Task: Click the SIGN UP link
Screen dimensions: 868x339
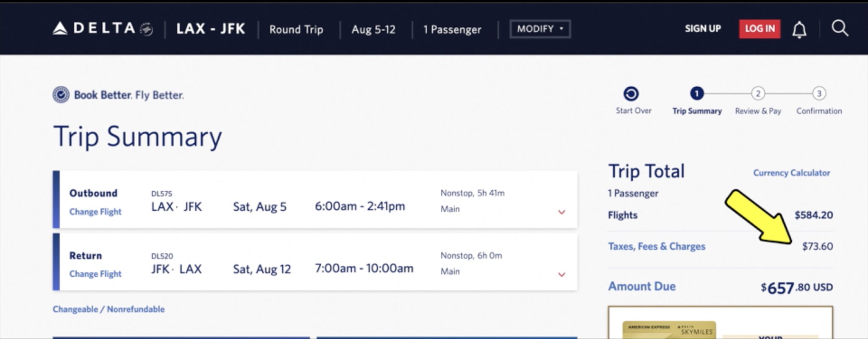Action: 703,29
